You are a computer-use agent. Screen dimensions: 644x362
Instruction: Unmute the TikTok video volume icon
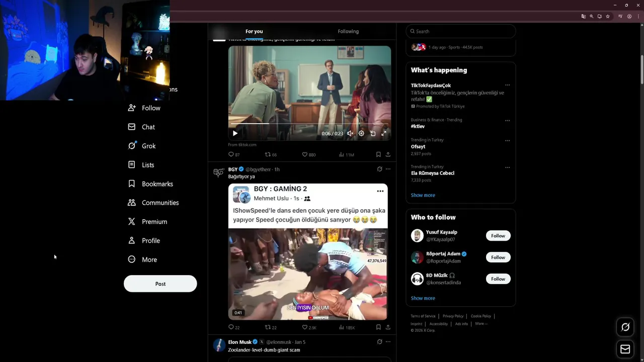pos(350,133)
